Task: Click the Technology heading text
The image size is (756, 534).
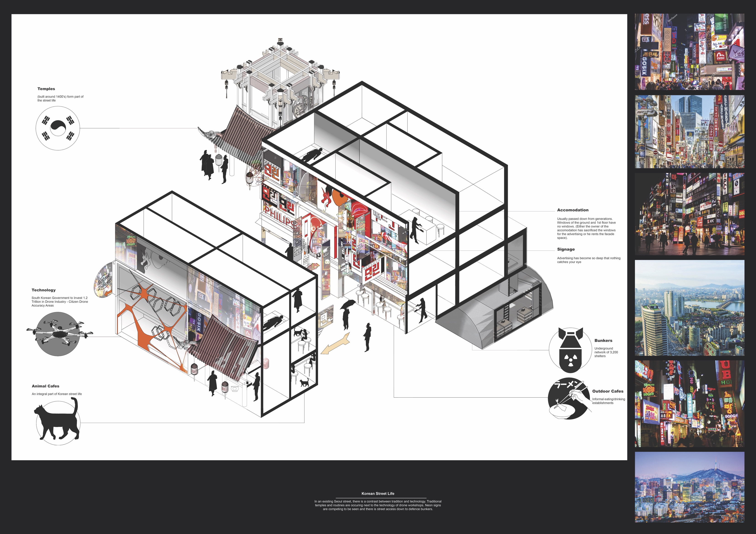Action: (x=43, y=290)
